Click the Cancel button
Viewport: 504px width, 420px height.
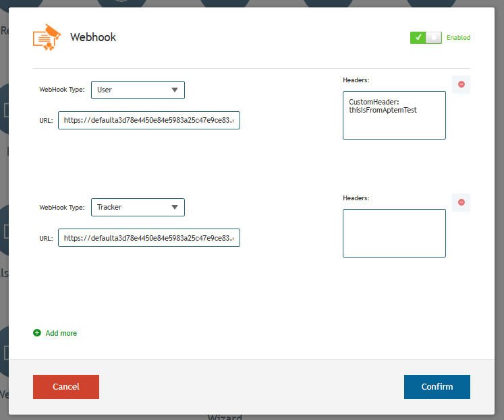point(66,386)
